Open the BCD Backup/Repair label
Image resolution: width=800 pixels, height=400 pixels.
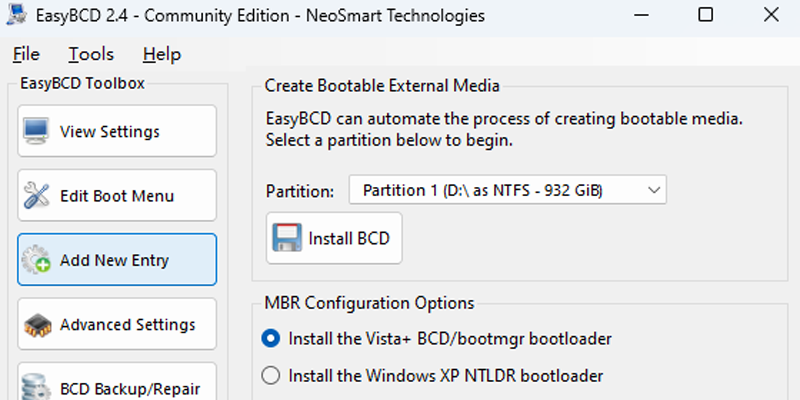click(130, 389)
